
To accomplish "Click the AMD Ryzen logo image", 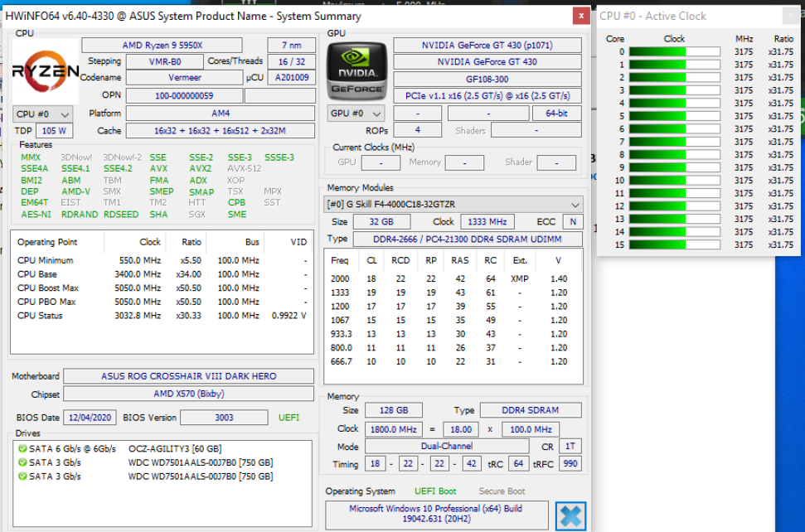I will pos(46,71).
